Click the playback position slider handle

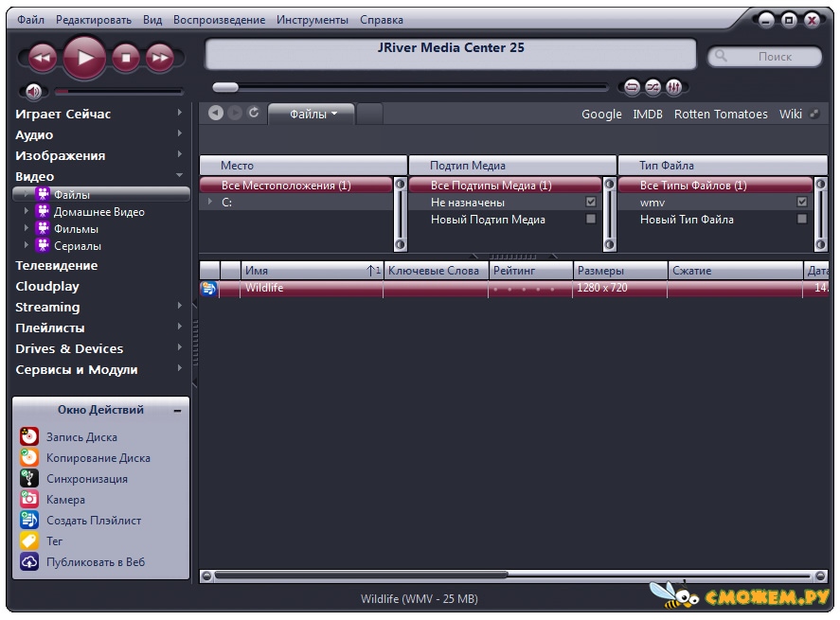(225, 87)
